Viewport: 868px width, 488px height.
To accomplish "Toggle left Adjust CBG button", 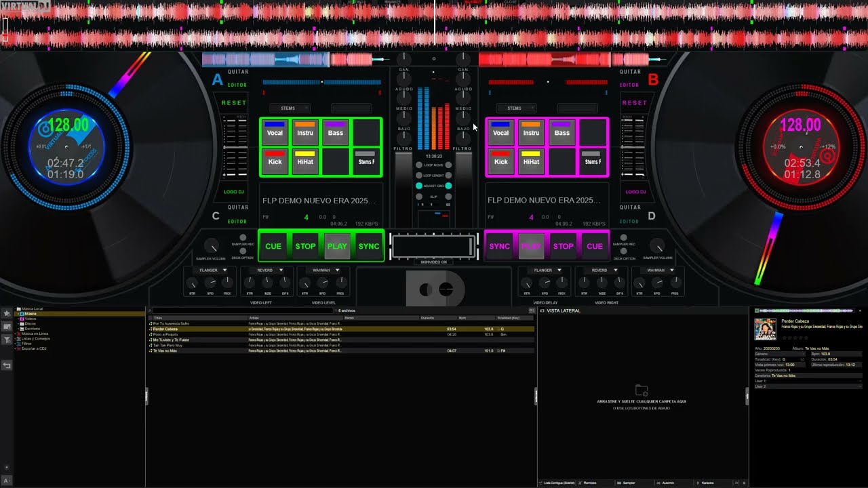I will point(419,186).
